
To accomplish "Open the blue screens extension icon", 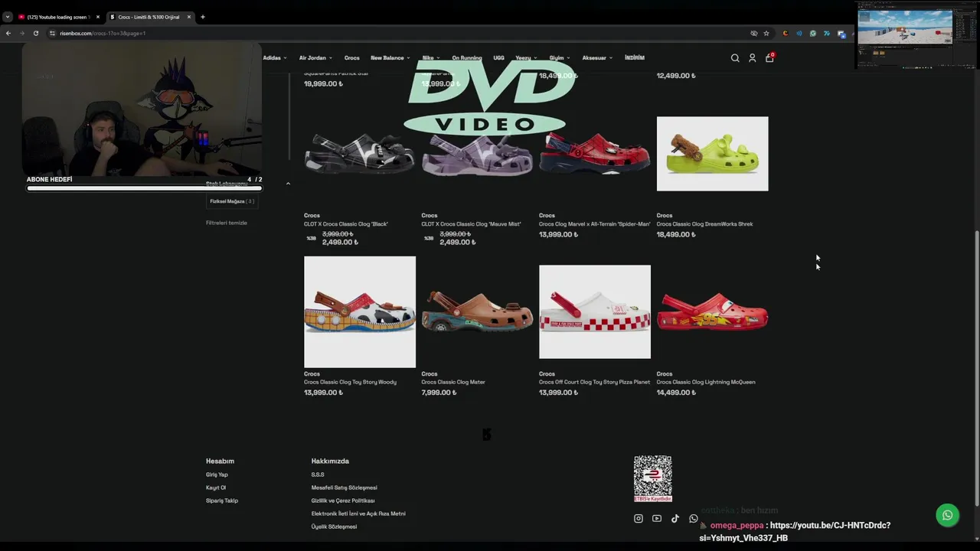I will (x=841, y=33).
